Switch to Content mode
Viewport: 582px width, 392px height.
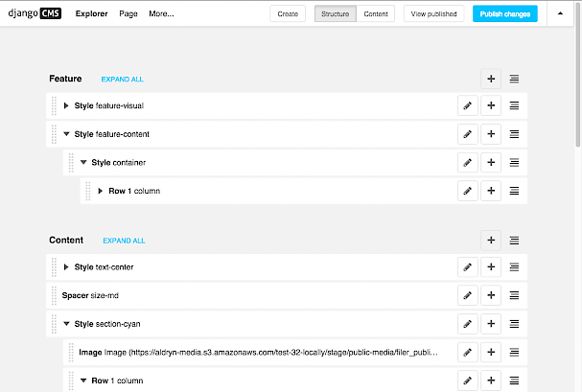point(376,13)
